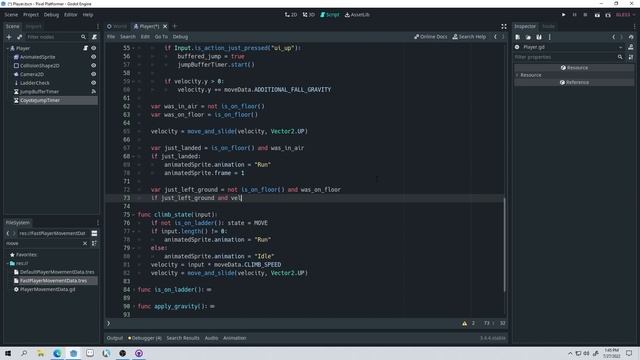640x360 pixels.
Task: Click the Filter nodes search field
Action: coord(56,37)
